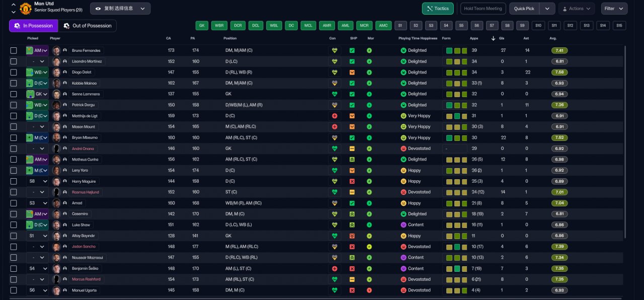Click the up chevron beside Man Utd title

[13, 5]
